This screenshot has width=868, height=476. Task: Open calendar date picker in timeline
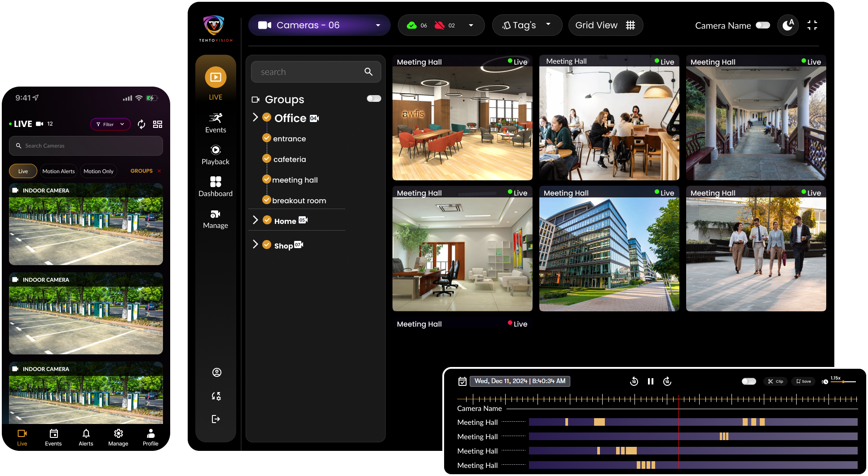[x=463, y=381]
